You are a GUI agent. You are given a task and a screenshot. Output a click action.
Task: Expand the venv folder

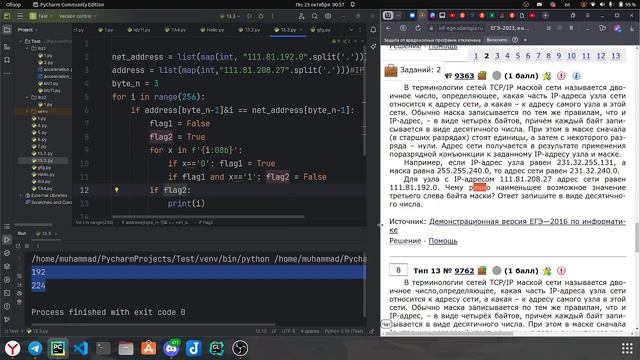coord(27,111)
